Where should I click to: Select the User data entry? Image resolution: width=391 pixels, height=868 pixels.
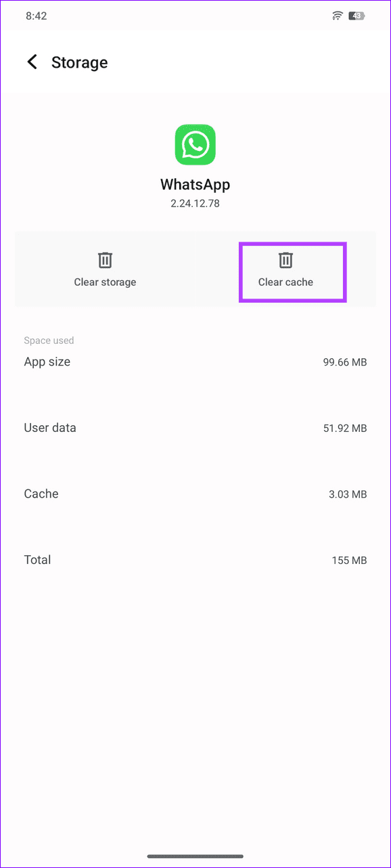50,427
